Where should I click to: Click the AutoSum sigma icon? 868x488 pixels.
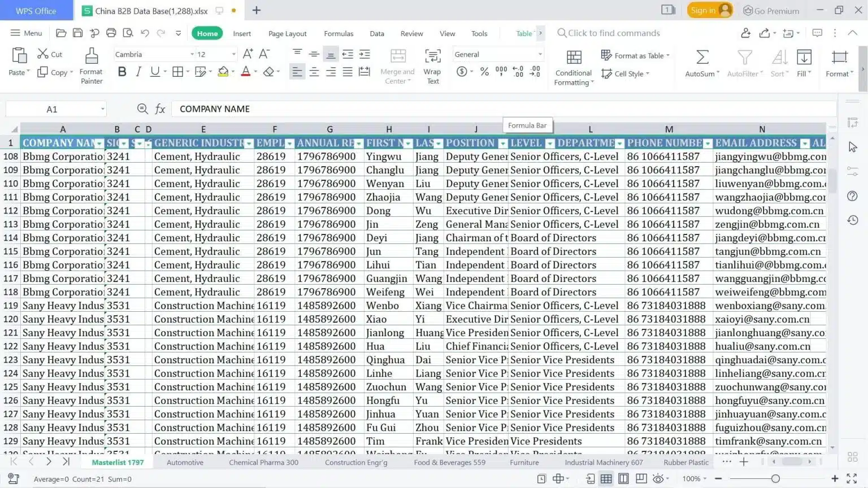tap(702, 57)
